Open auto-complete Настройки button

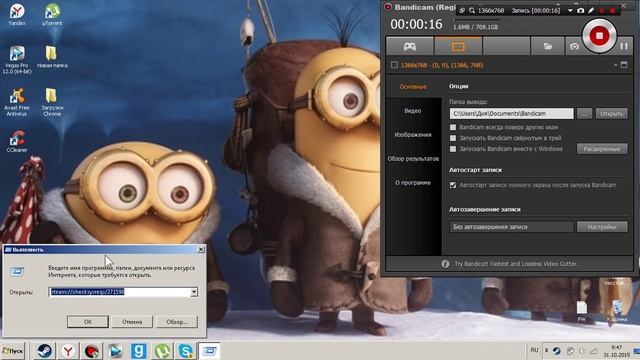coord(602,227)
